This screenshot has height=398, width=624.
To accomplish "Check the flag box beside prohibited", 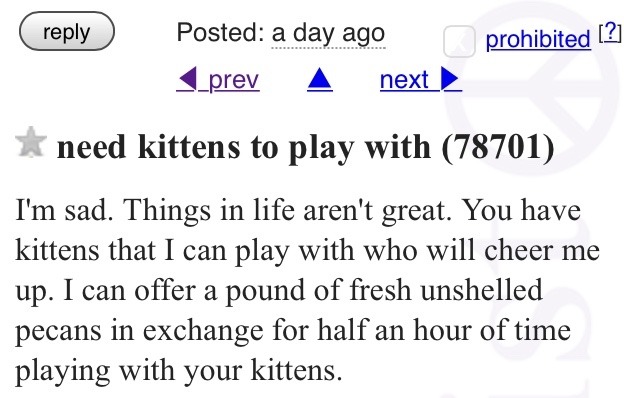I will coord(459,41).
